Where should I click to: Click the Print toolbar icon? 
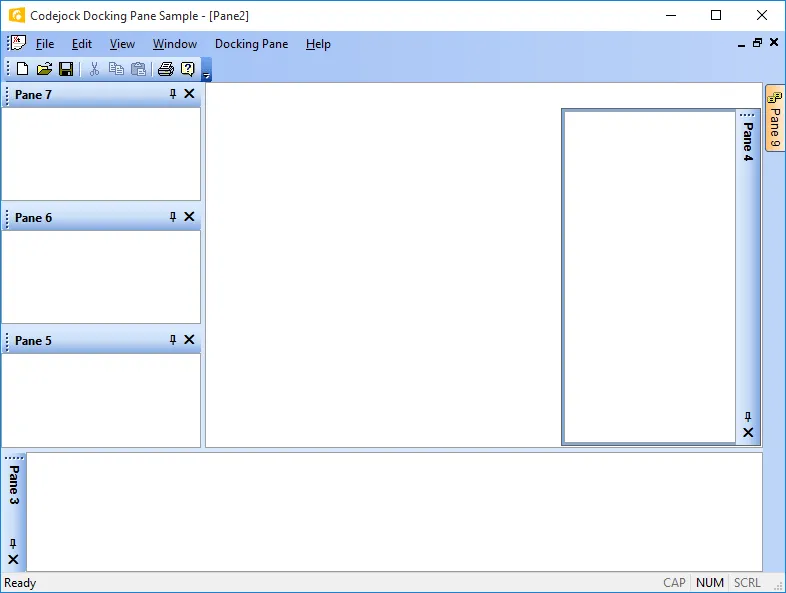point(165,69)
